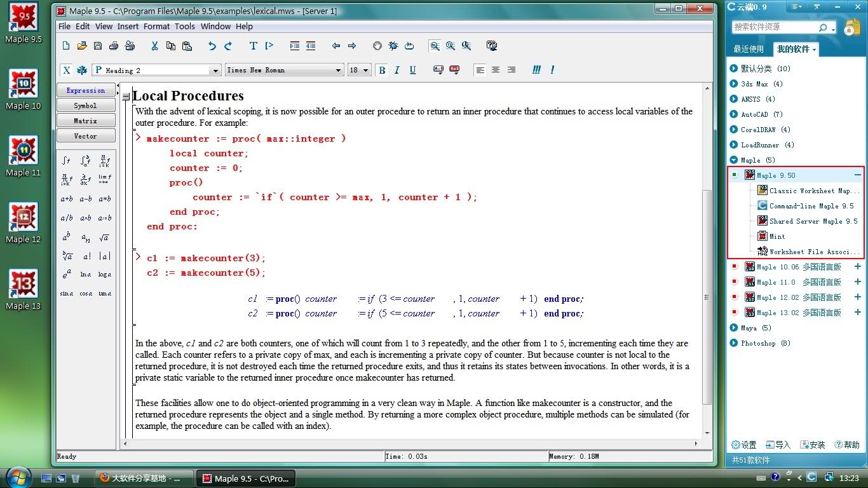Click the indent section icon
This screenshot has width=868, height=488.
pos(295,46)
